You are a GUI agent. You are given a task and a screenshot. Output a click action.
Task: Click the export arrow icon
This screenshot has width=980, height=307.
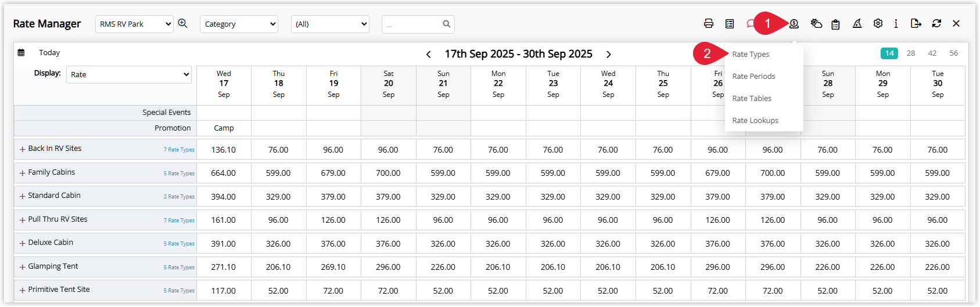click(x=916, y=24)
